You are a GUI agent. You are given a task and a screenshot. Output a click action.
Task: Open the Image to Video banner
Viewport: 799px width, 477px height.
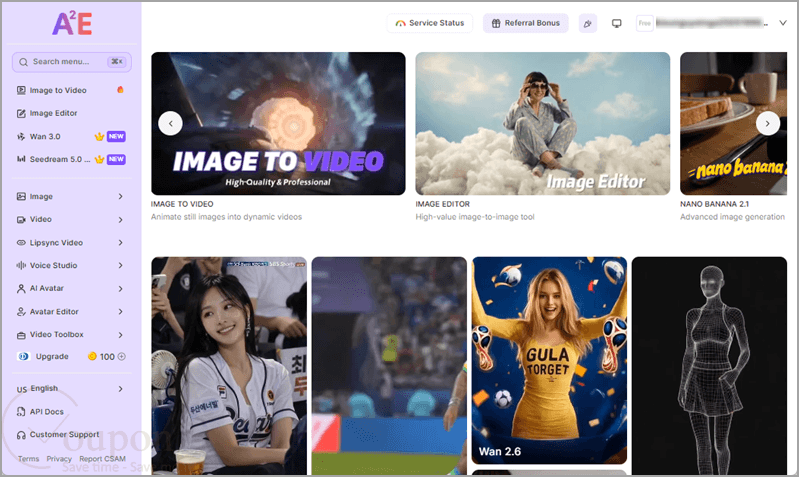(278, 123)
